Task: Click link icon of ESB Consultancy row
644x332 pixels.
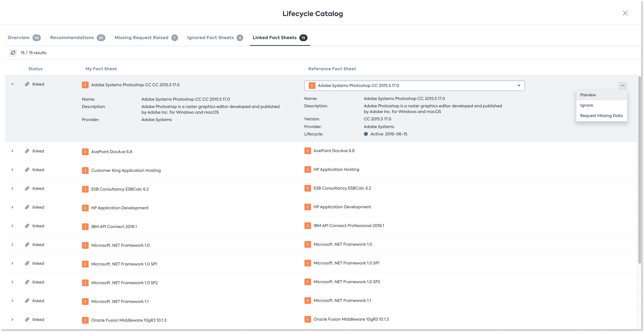Action: (27, 189)
